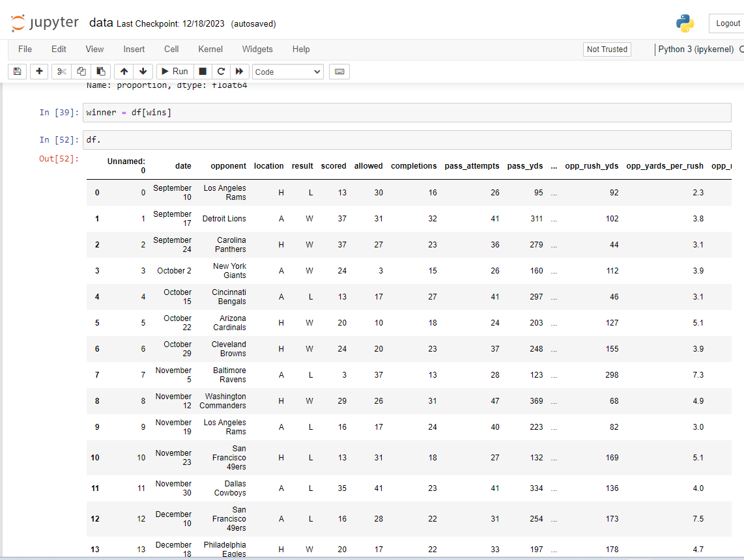
Task: Click the 'completions' column header
Action: (x=414, y=166)
